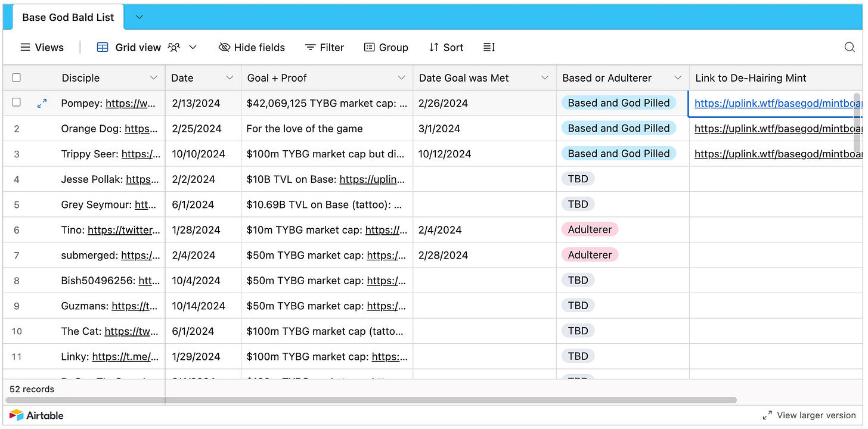Select the 3/1/2024 goal met date
This screenshot has width=868, height=429.
point(485,128)
